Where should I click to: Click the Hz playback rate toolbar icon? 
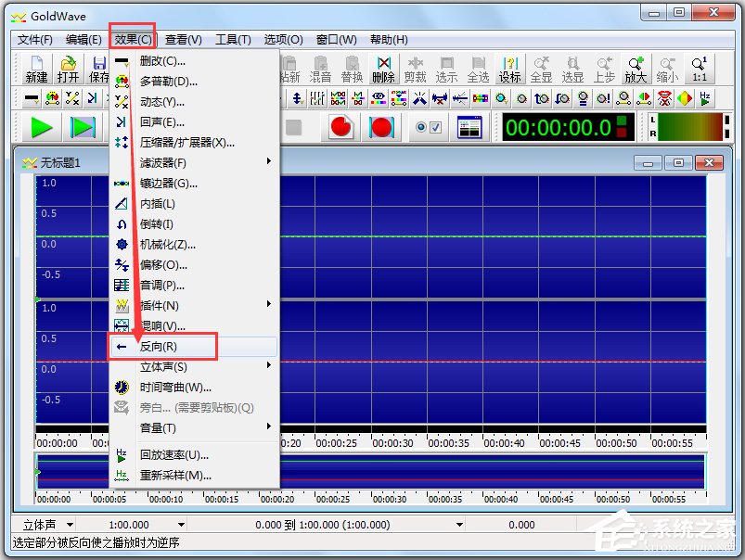[x=705, y=98]
